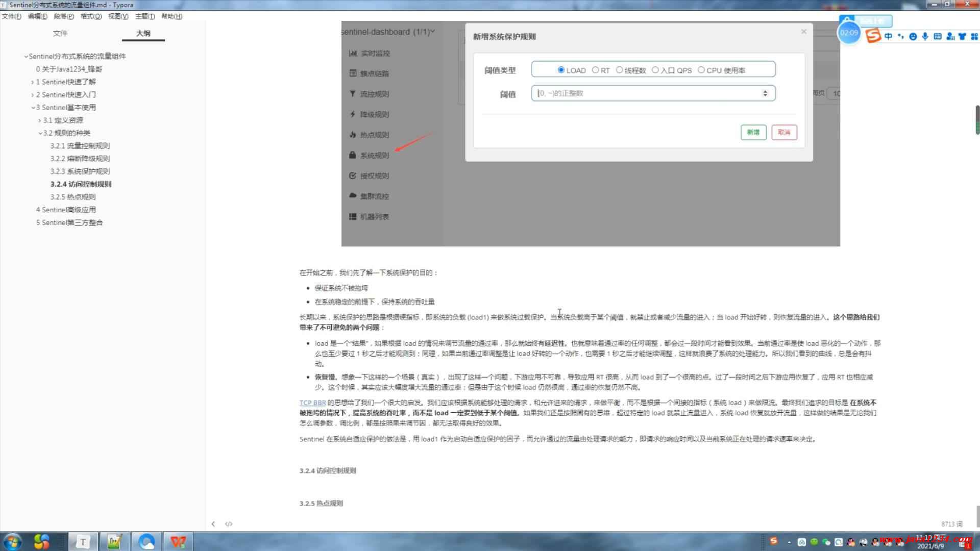This screenshot has height=551, width=980.
Task: Switch sidebar to the 大纲 tab
Action: 143,33
